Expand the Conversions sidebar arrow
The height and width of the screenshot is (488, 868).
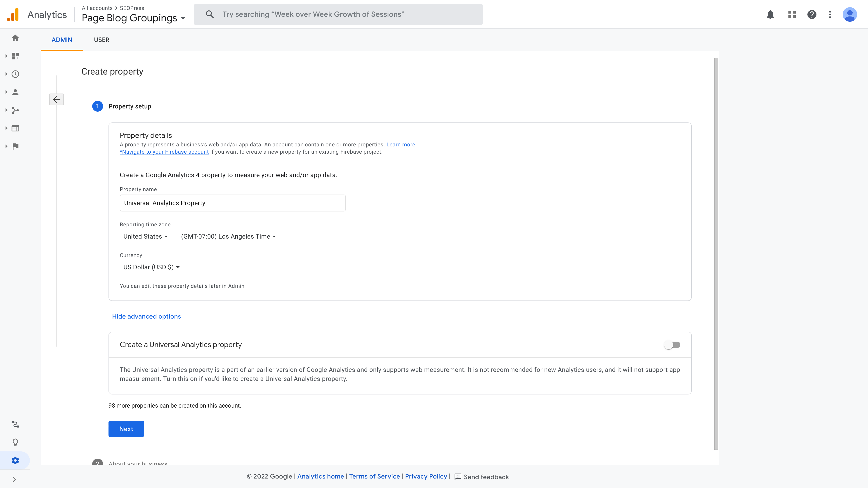pos(6,146)
